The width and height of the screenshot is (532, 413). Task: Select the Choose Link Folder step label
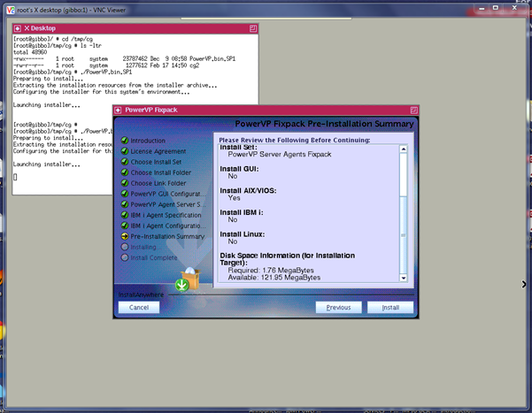pos(158,183)
